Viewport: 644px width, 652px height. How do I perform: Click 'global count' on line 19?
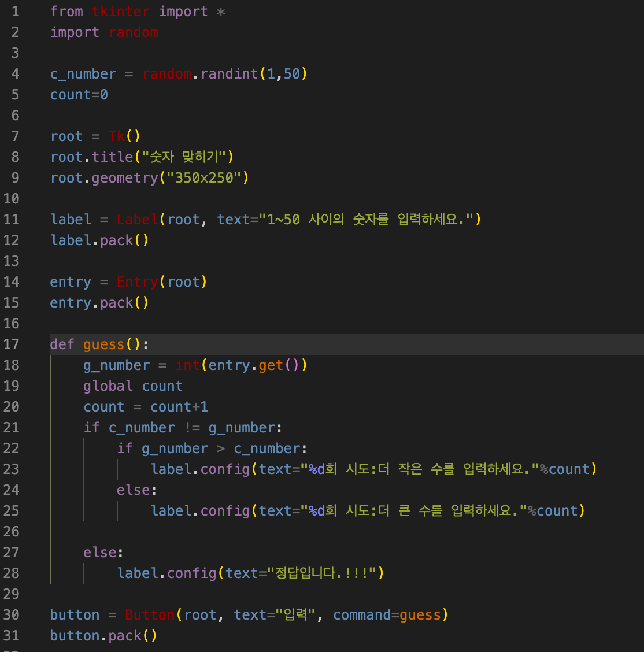pos(133,386)
